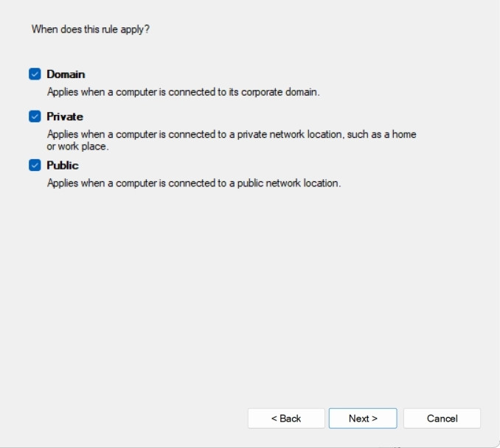Click the word "home" in Private description
The width and height of the screenshot is (500, 448).
point(404,135)
